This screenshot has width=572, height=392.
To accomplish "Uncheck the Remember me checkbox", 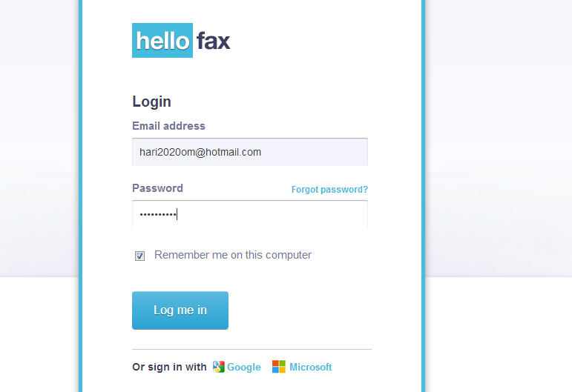I will (139, 256).
